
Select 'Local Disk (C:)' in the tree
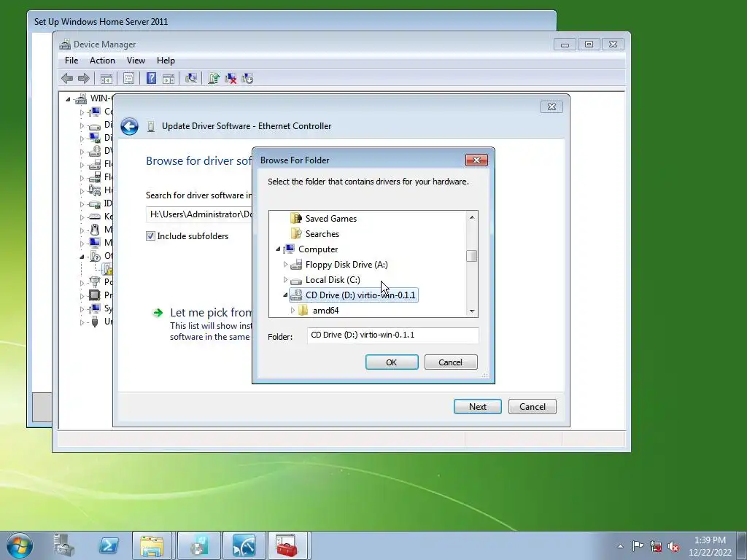333,279
